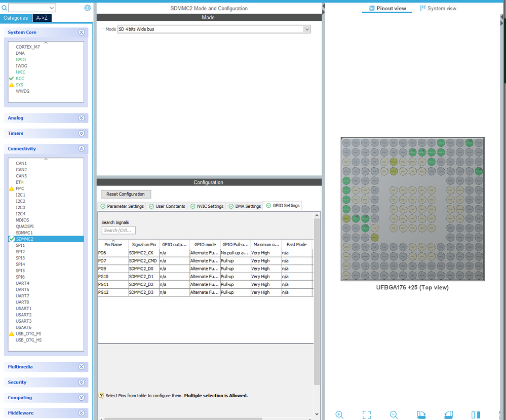Expand the Timers category
Screen dimensions: 506x420
[x=82, y=133]
